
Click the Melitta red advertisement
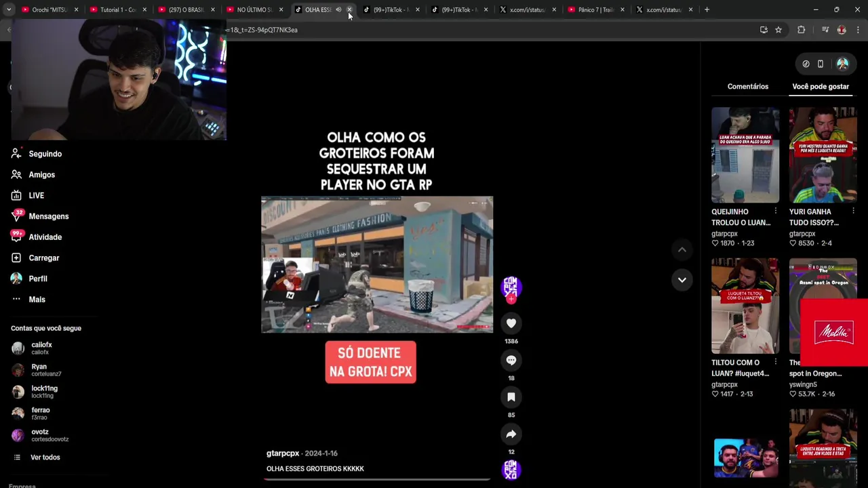point(834,332)
